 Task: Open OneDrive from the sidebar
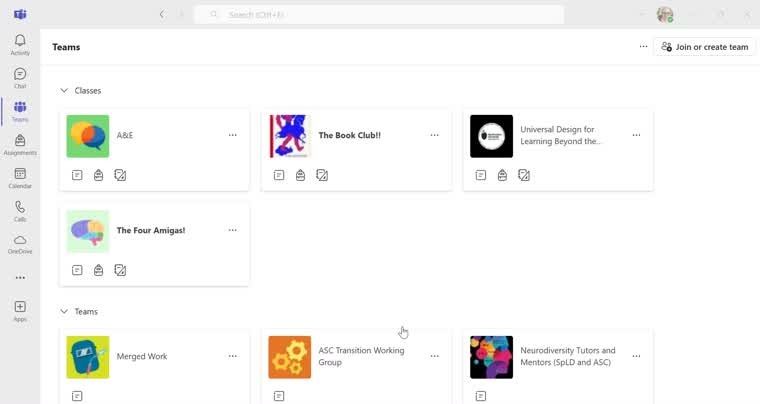pos(20,243)
